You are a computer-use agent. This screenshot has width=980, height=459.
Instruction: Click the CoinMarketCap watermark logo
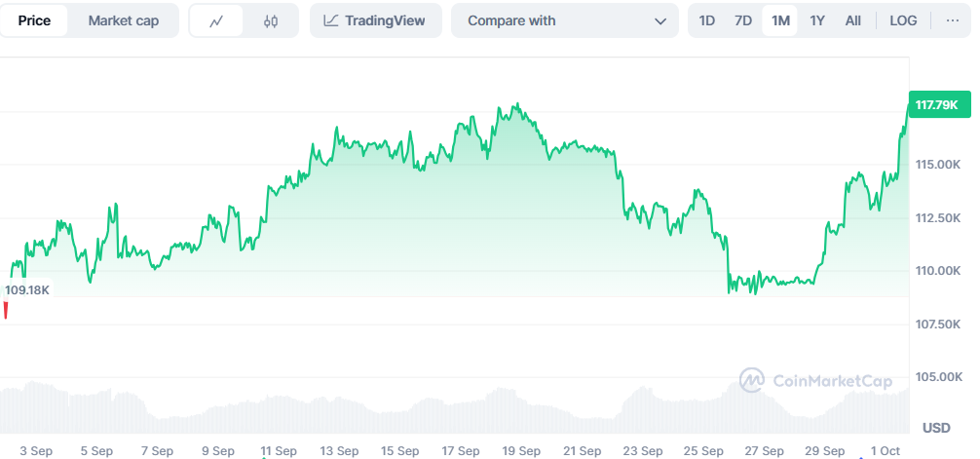pos(751,380)
